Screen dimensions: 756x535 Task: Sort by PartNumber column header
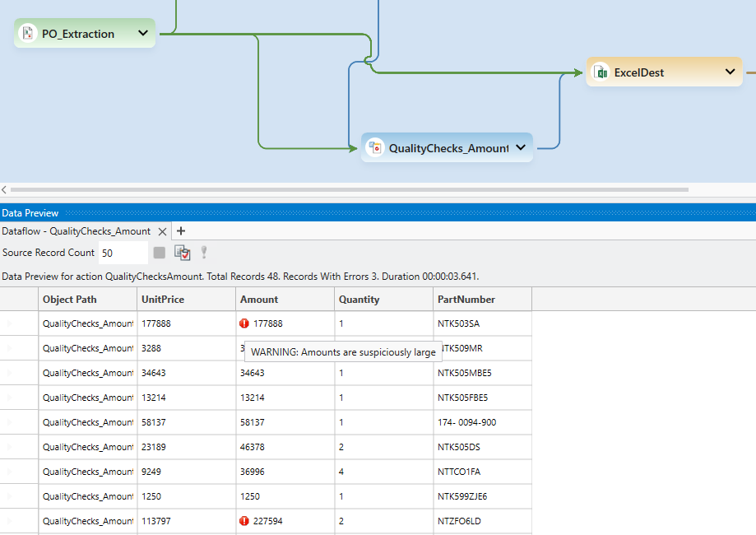point(483,299)
